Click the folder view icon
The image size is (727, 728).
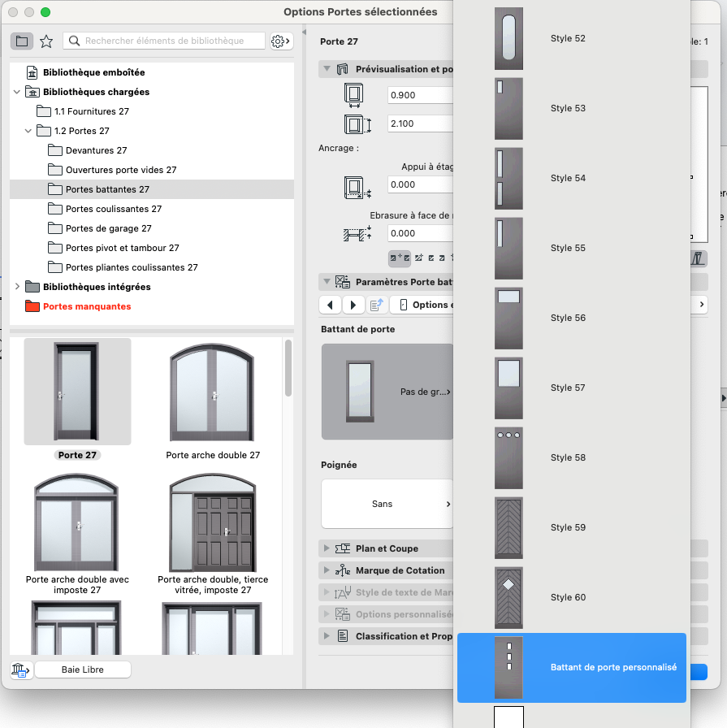(x=22, y=41)
